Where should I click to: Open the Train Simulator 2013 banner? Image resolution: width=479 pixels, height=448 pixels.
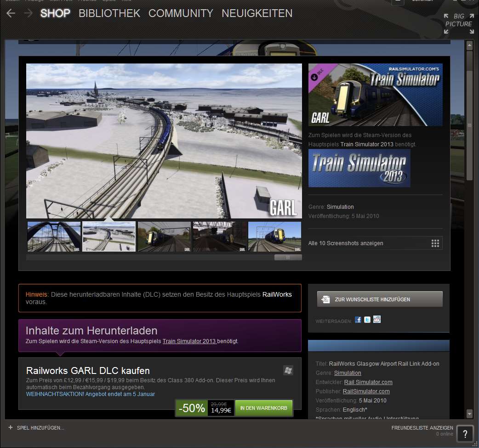[359, 168]
